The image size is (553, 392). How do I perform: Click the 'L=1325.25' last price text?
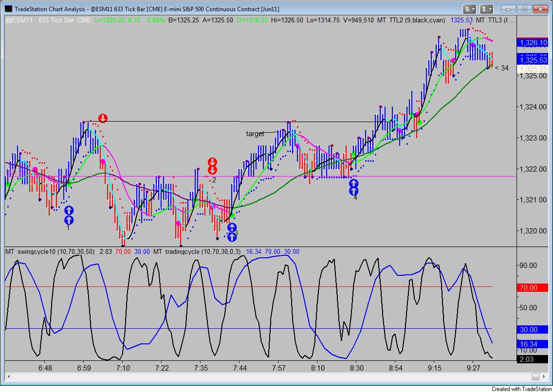pyautogui.click(x=110, y=20)
